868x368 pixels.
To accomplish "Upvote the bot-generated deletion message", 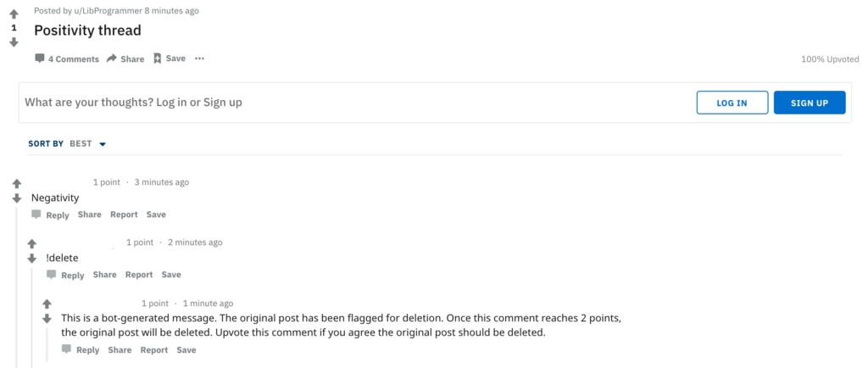I will pyautogui.click(x=47, y=304).
